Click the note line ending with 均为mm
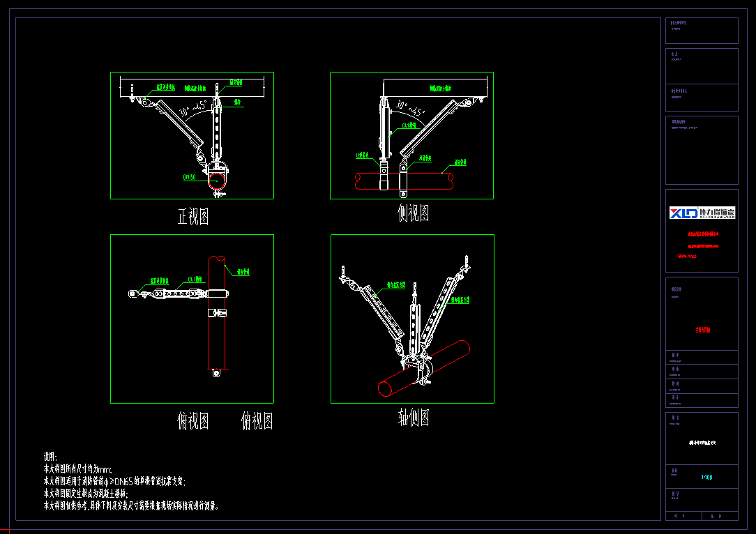 point(77,469)
